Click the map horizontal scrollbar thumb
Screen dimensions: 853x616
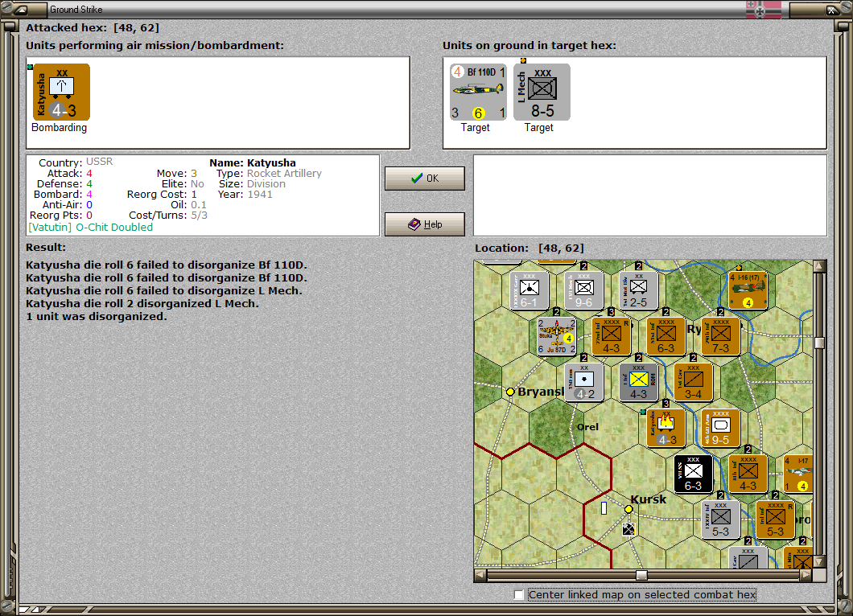click(642, 575)
